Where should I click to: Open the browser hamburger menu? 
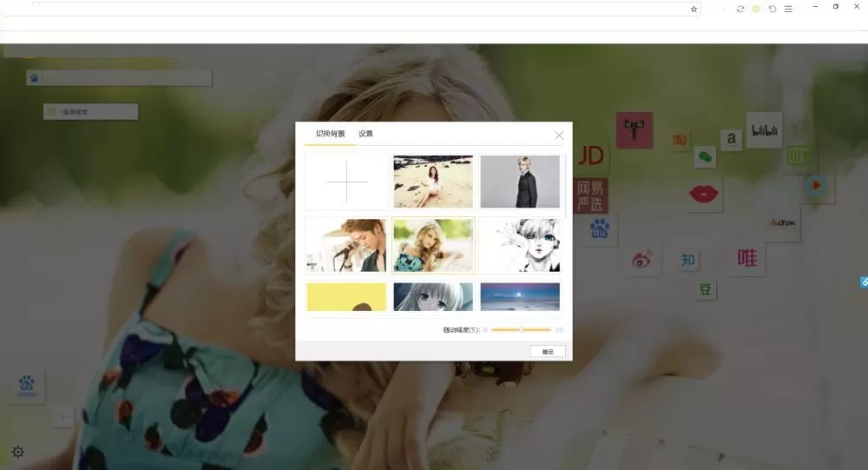(788, 9)
